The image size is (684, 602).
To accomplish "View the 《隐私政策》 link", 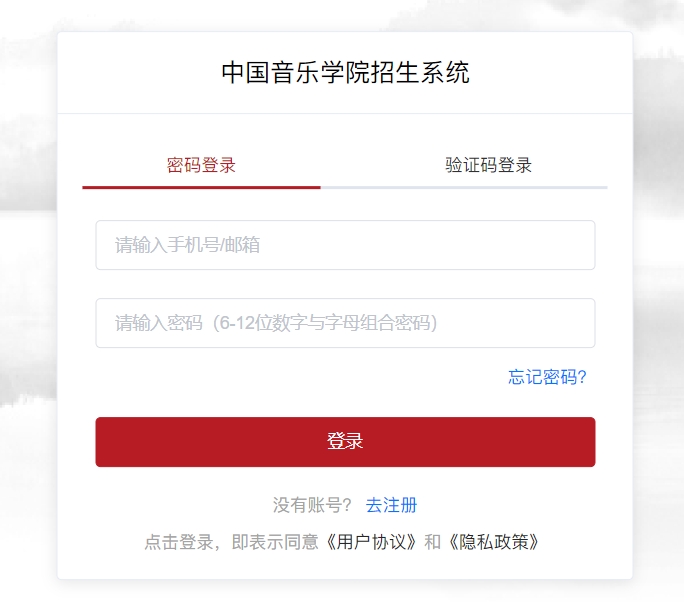I will (494, 542).
